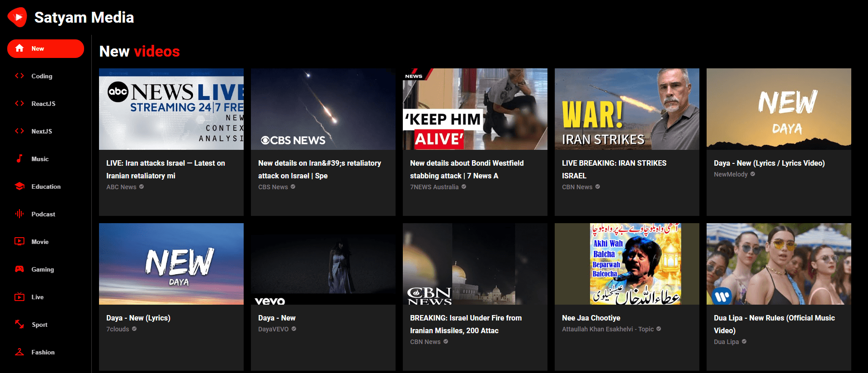This screenshot has width=868, height=373.
Task: Switch to the Coding category
Action: click(42, 76)
